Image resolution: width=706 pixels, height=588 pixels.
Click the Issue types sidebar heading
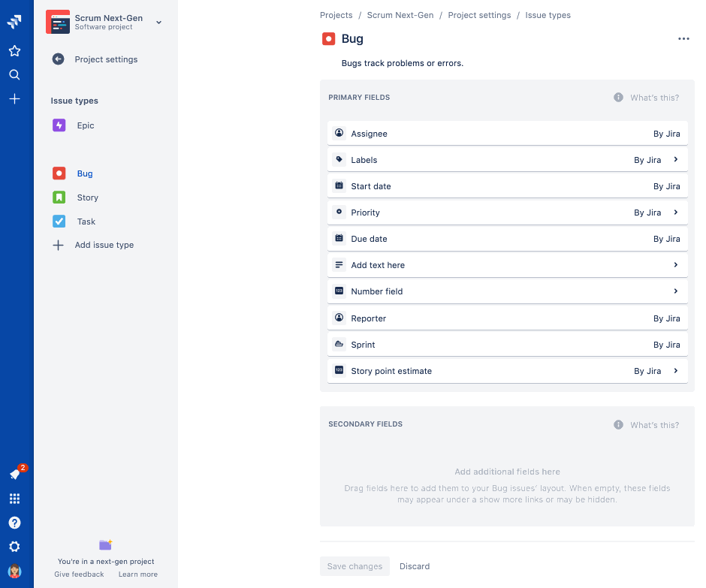pyautogui.click(x=74, y=101)
